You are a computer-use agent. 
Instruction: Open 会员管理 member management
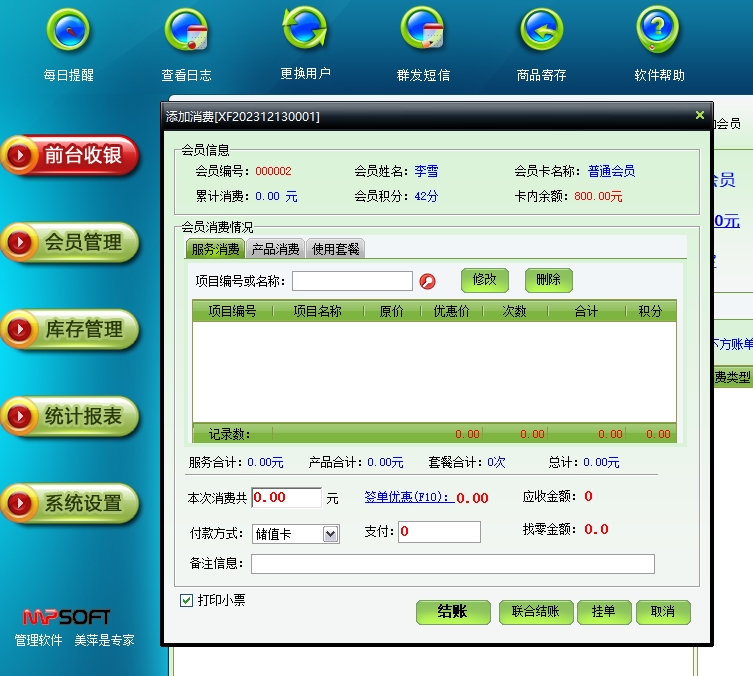tap(70, 243)
